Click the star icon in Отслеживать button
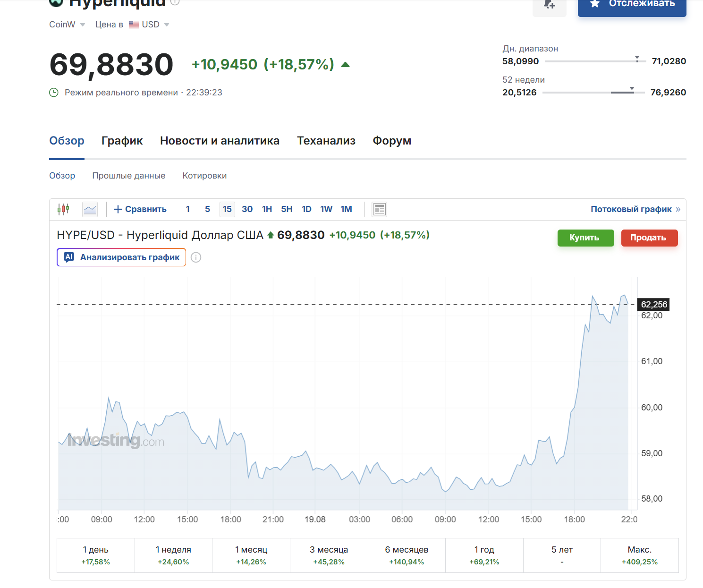The width and height of the screenshot is (703, 588). pyautogui.click(x=595, y=3)
